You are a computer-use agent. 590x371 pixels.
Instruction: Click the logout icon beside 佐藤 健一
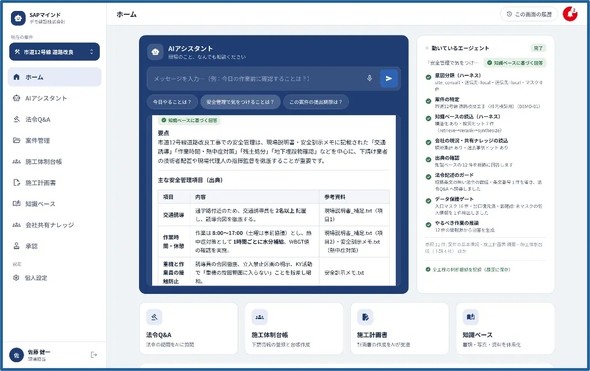point(94,354)
